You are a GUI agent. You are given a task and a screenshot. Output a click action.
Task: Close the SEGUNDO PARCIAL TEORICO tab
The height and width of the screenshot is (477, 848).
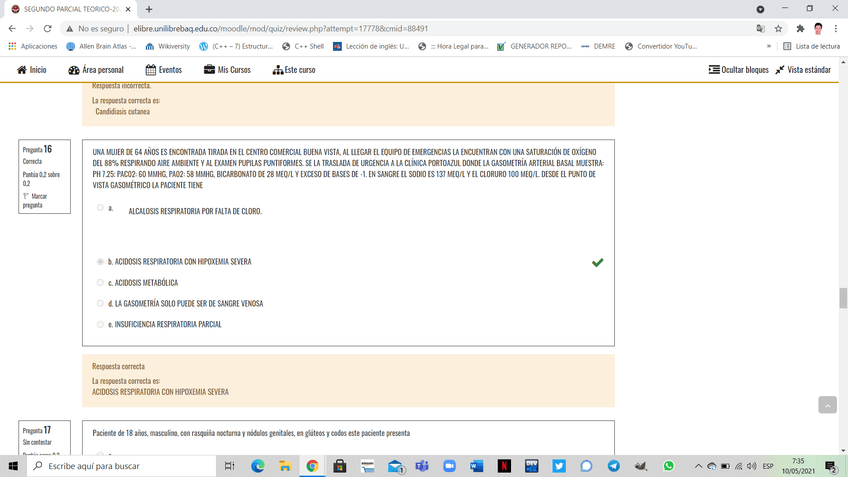click(128, 9)
